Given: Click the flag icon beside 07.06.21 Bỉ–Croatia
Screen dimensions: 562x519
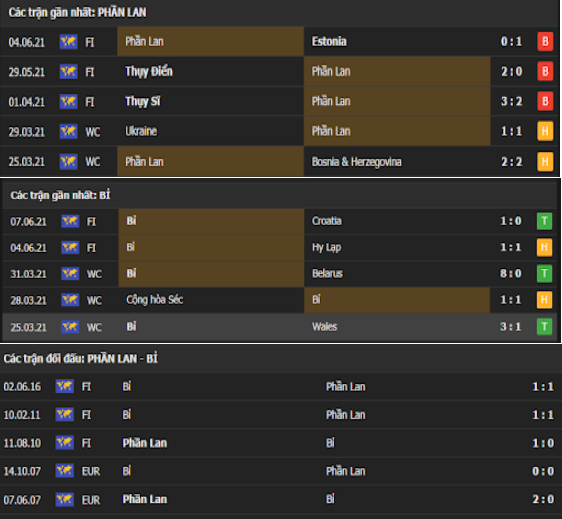Looking at the screenshot, I should click(70, 221).
